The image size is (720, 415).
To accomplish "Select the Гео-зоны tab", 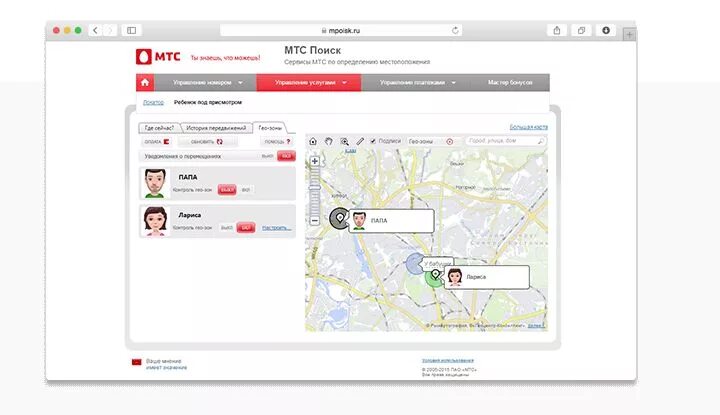I will [x=270, y=128].
